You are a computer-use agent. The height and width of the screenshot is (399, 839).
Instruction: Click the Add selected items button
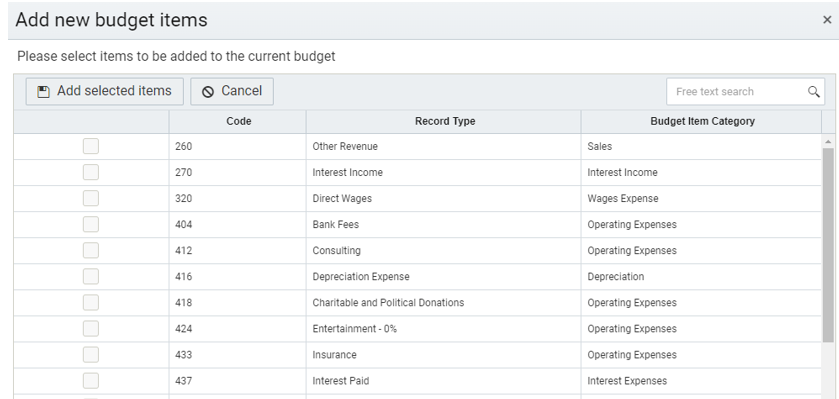(x=104, y=91)
